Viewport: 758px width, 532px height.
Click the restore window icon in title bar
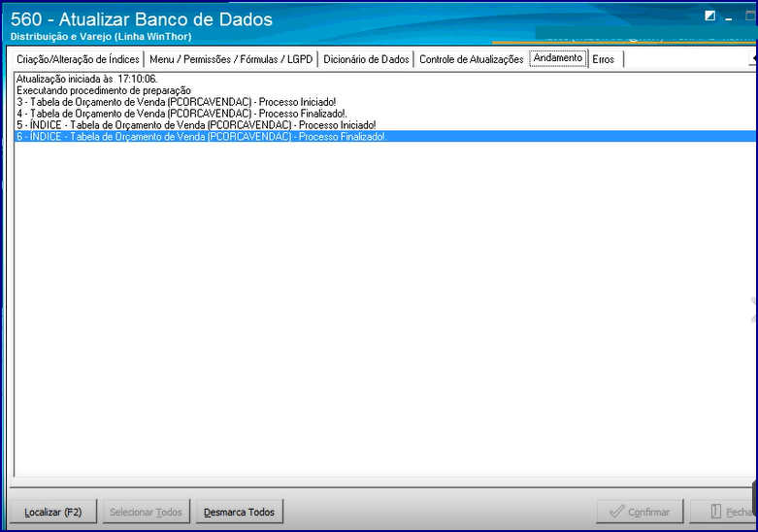point(709,16)
